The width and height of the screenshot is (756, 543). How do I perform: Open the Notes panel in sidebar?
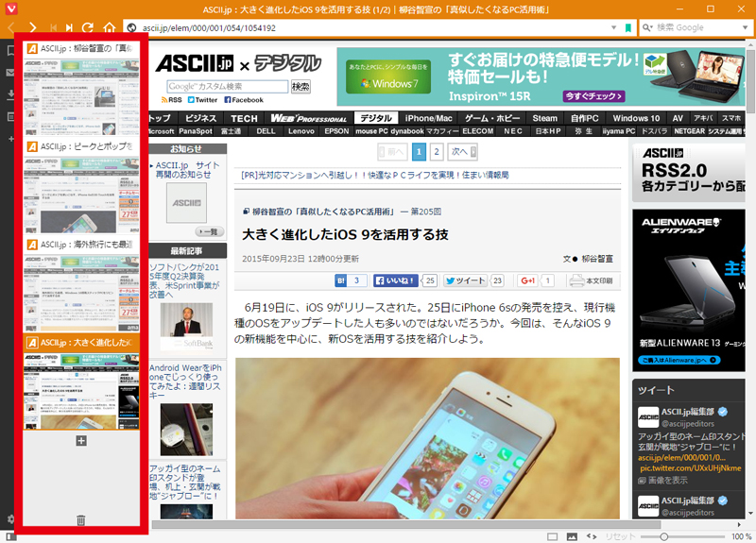pyautogui.click(x=10, y=116)
